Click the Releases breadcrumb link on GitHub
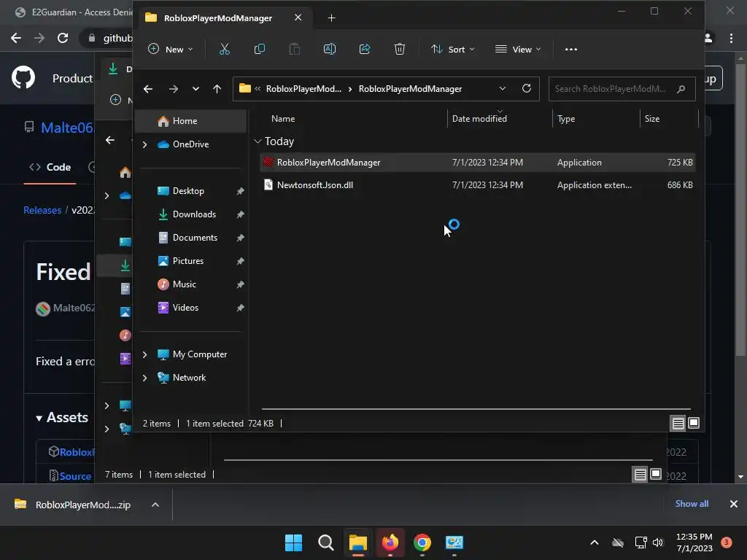747x560 pixels. [42, 210]
